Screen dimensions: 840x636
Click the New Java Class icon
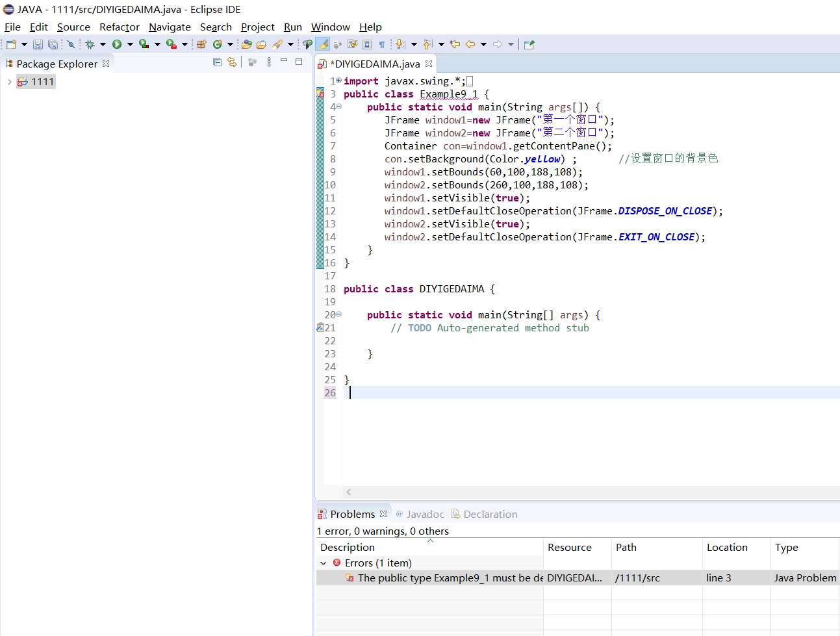[218, 44]
